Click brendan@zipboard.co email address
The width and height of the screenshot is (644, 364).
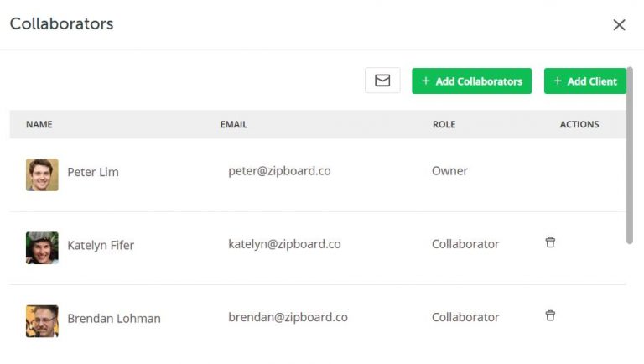(288, 317)
